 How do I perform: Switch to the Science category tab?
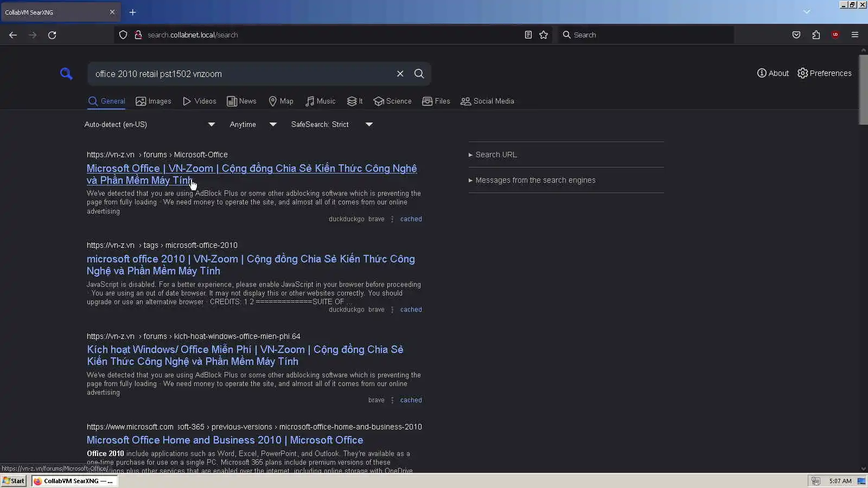(392, 101)
